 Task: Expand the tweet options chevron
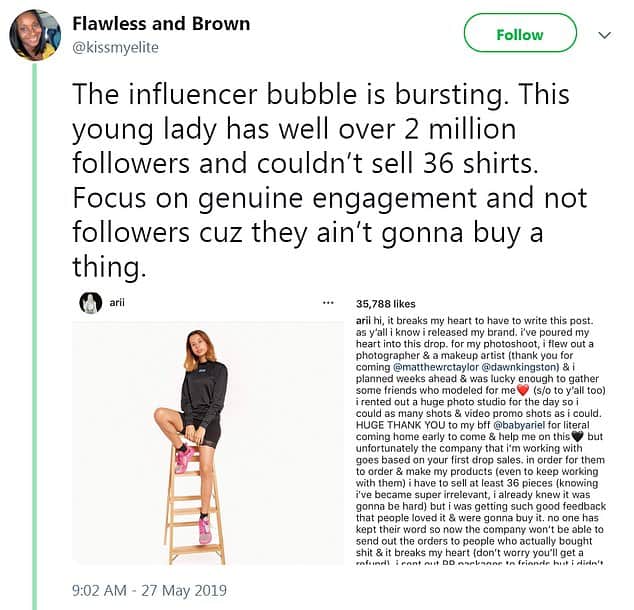[603, 35]
